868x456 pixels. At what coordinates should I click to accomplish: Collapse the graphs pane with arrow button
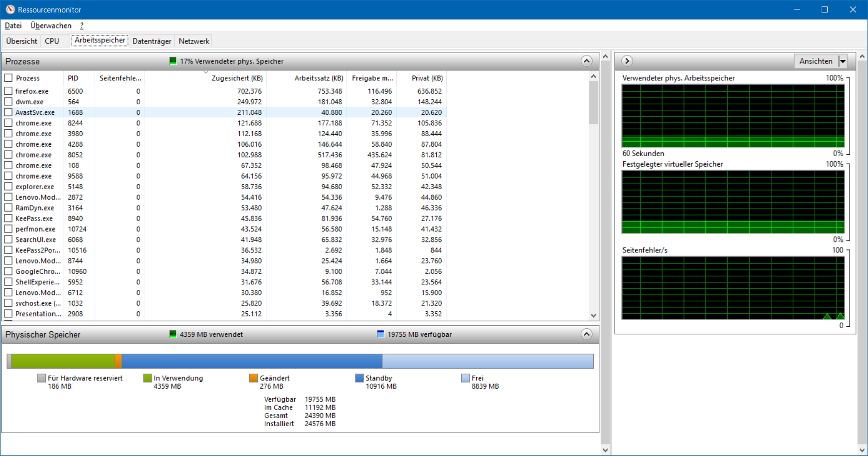(627, 61)
